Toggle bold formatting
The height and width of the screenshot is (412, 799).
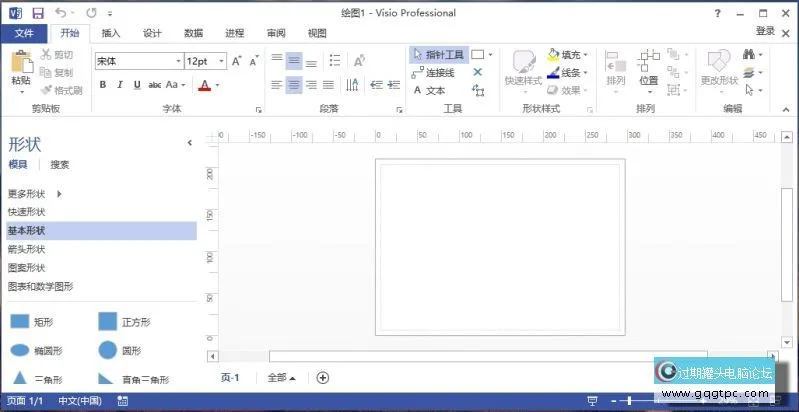click(102, 85)
